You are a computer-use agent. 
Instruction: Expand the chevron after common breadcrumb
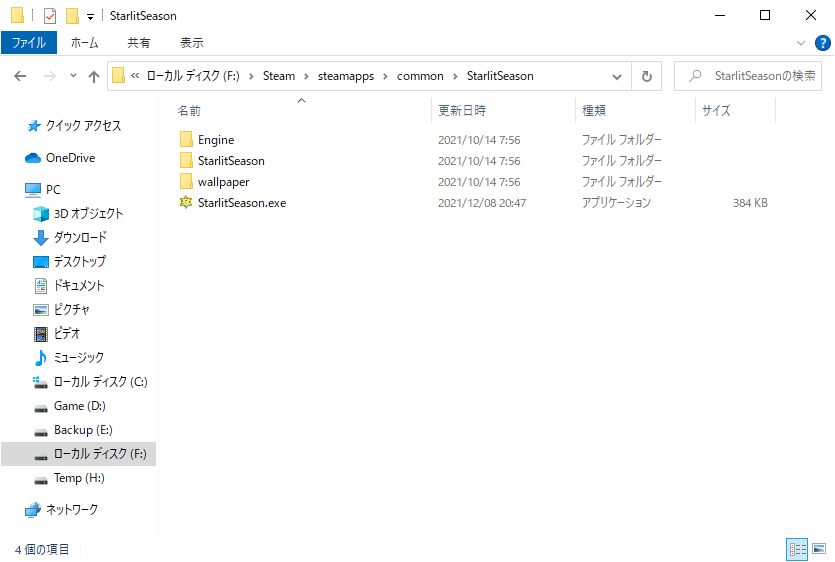(x=455, y=76)
